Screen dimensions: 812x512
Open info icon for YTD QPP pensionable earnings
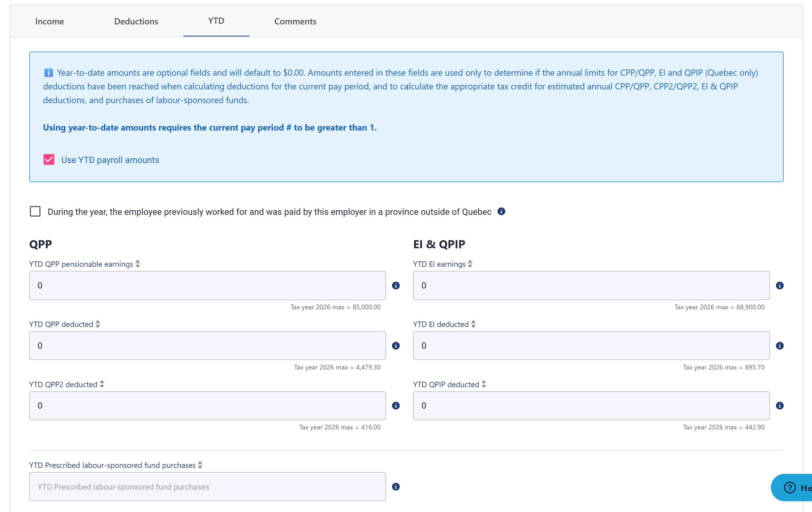click(x=396, y=286)
